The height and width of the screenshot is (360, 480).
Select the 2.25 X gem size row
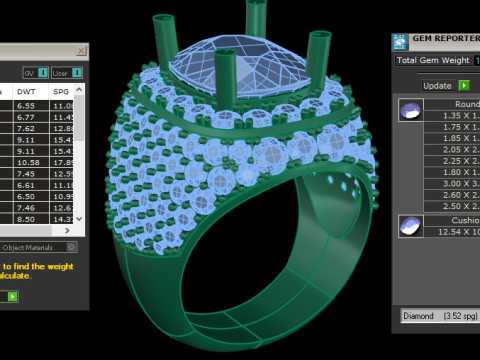point(452,161)
